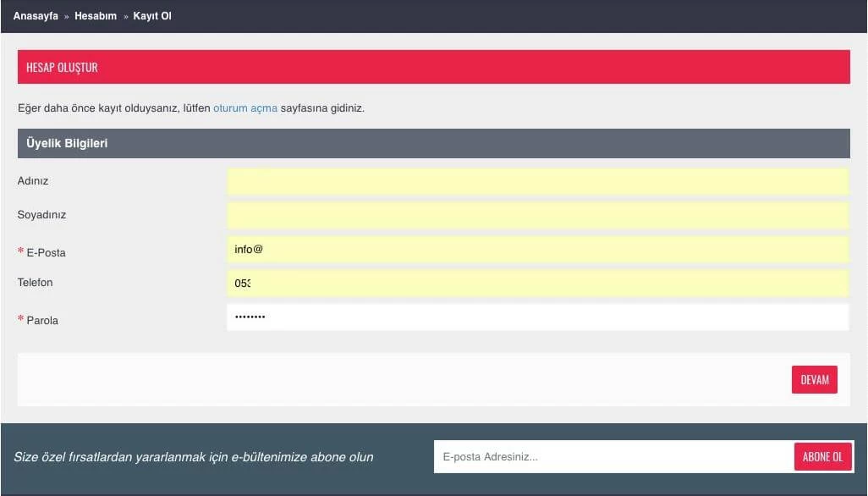
Task: Click the DEVAM button to continue
Action: point(814,379)
